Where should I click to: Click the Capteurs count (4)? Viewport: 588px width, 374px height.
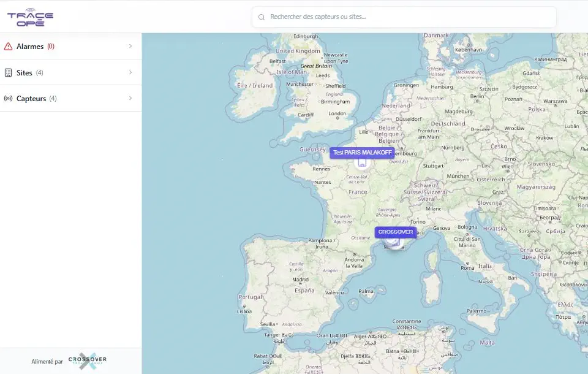click(53, 99)
